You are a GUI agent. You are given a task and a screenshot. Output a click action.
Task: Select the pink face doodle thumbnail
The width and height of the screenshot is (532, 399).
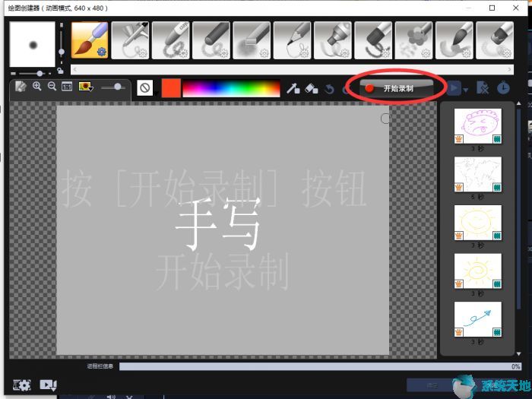478,126
